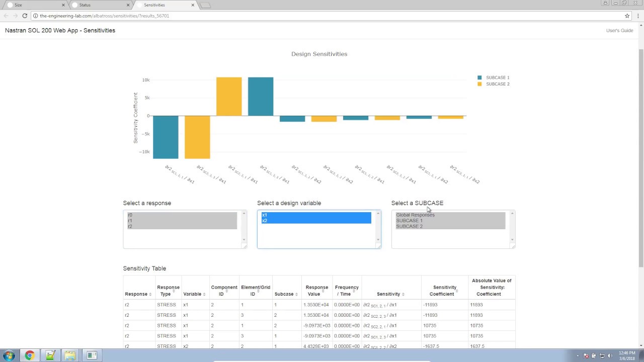Toggle SUBCASE 2 in chart legend

pos(494,84)
